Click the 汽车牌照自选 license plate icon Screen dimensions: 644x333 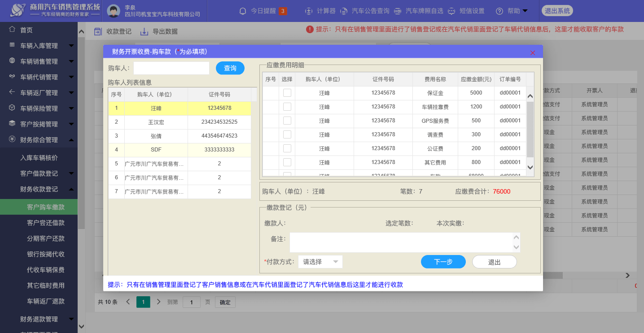point(398,11)
